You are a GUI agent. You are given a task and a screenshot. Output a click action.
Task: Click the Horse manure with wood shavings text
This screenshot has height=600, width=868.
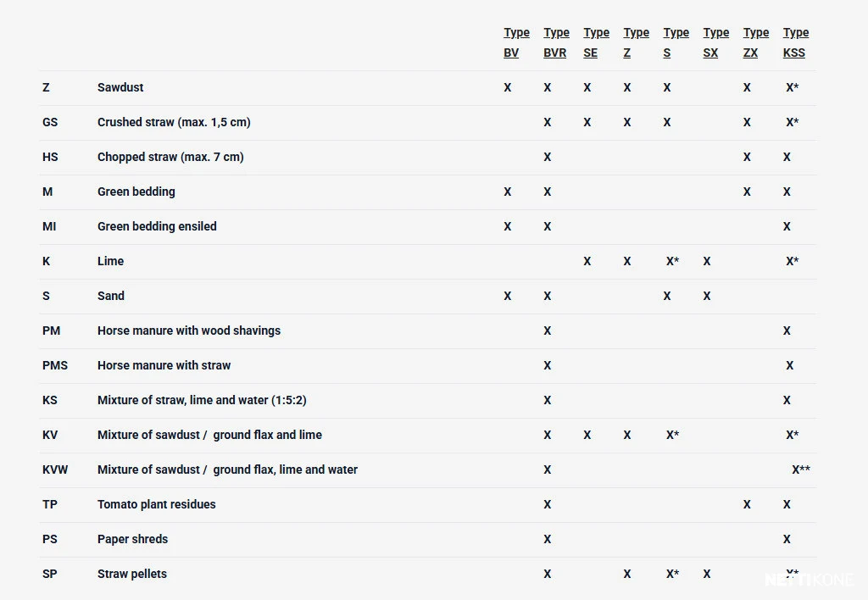pyautogui.click(x=189, y=331)
